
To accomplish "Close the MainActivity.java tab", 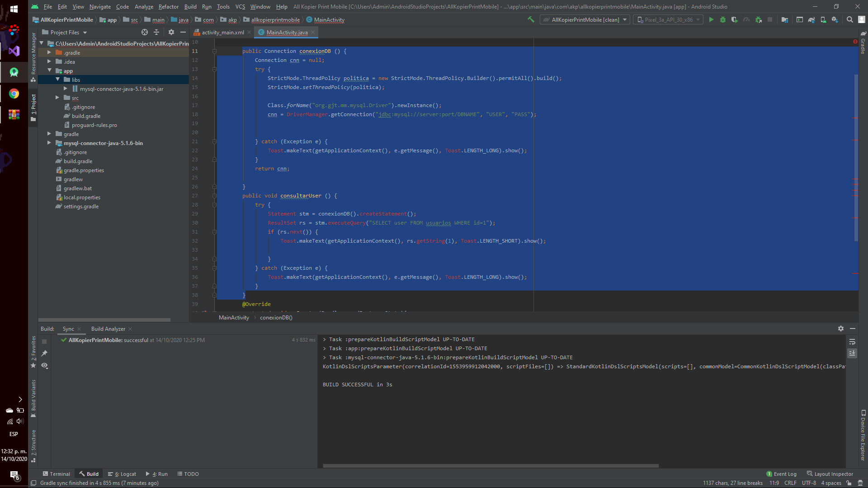I will click(313, 32).
